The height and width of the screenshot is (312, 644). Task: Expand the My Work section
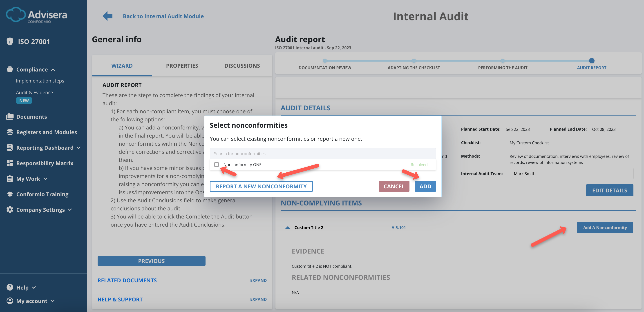(x=45, y=178)
